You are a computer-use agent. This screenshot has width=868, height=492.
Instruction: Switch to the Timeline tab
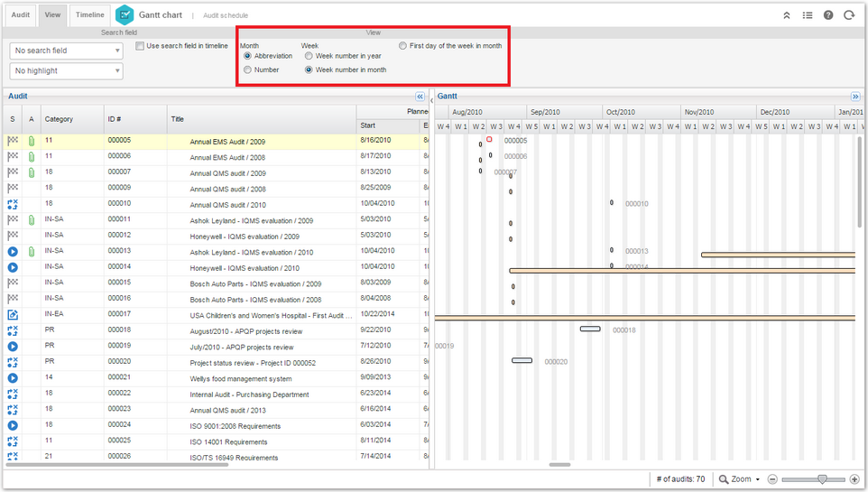[89, 15]
